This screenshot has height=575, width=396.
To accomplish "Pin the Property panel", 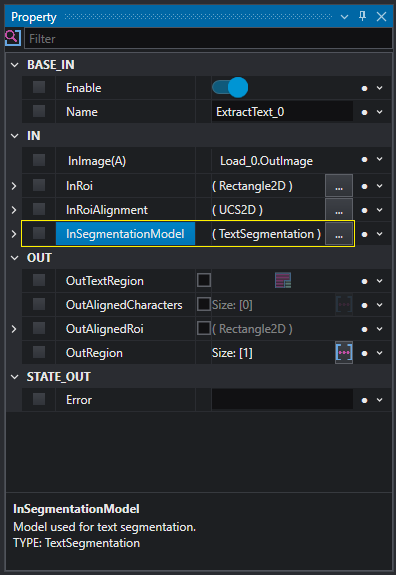I will tap(362, 16).
